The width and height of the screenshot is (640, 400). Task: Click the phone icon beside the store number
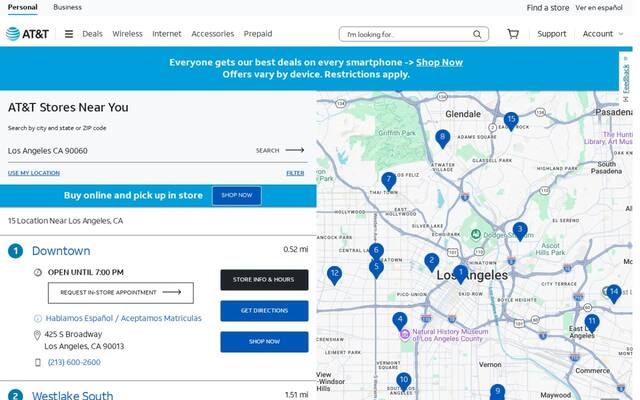[38, 362]
